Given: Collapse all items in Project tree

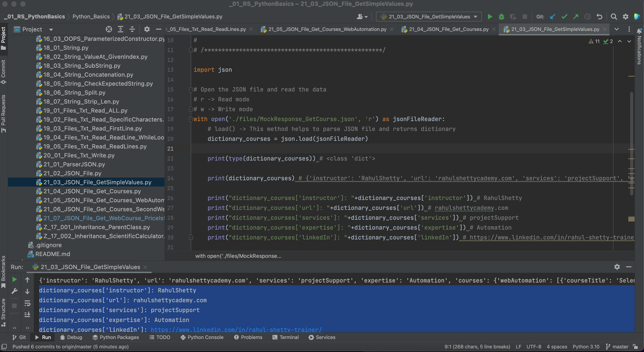Looking at the screenshot, I should point(132,29).
